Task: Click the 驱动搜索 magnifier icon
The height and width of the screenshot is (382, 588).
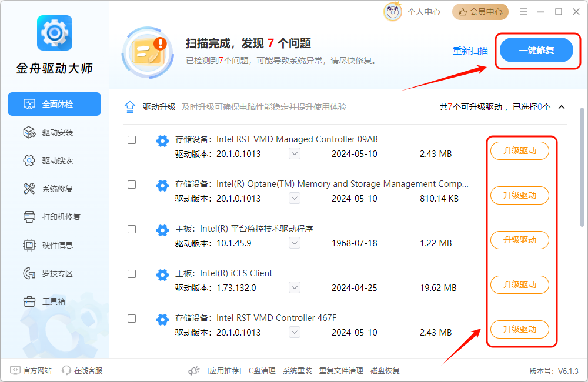Action: 29,160
